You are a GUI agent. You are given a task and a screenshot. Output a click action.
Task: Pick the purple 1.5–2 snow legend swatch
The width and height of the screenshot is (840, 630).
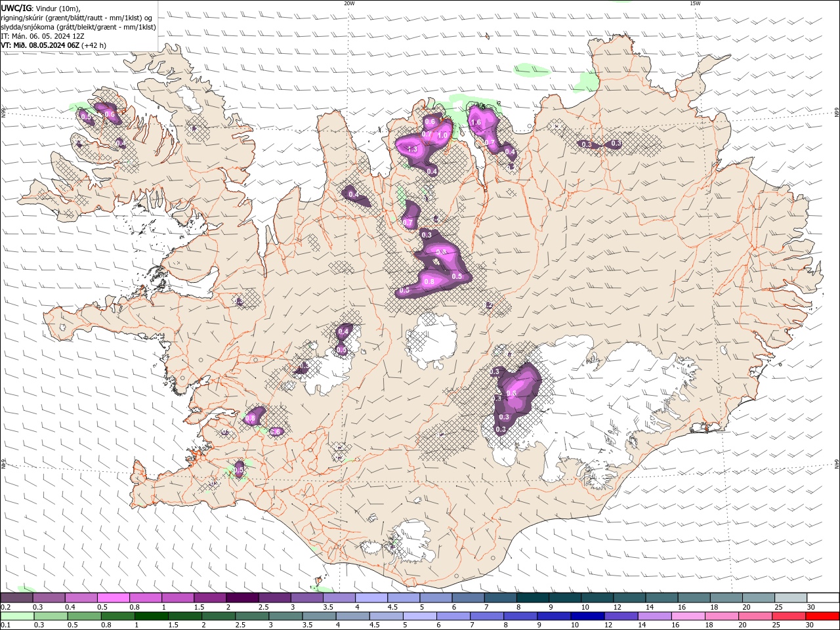(x=210, y=598)
